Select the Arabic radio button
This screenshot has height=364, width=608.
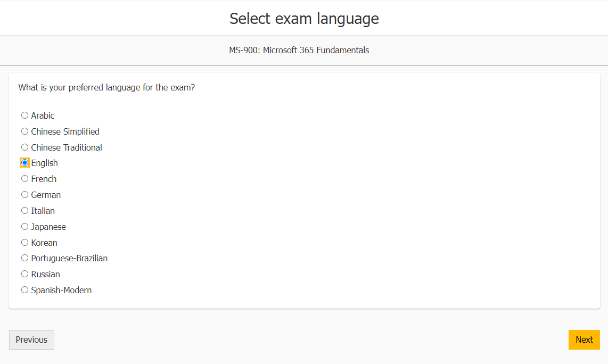(x=25, y=115)
